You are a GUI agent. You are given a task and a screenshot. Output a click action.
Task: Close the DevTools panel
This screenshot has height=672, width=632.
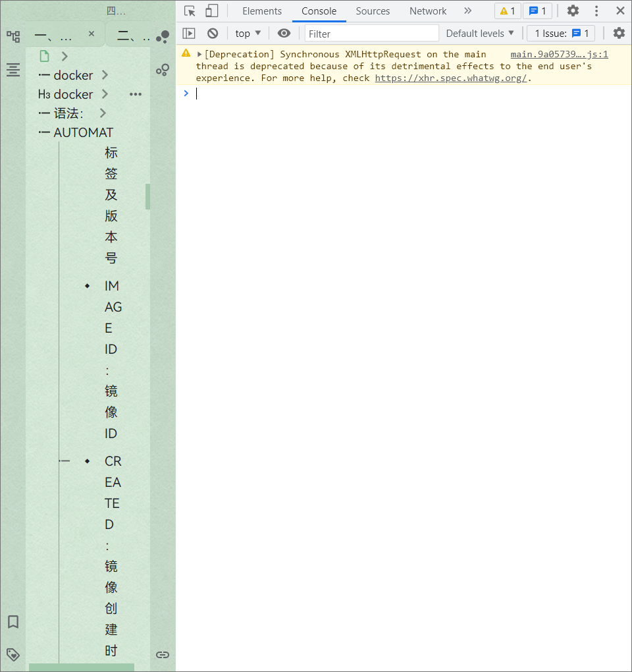(x=620, y=11)
